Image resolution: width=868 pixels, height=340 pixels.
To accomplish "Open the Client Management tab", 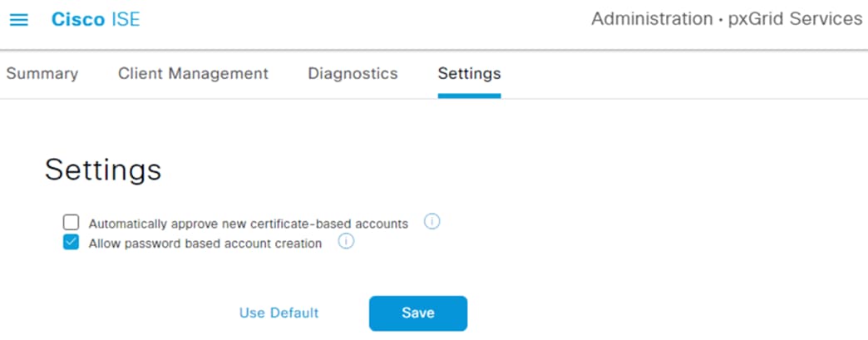I will point(193,74).
